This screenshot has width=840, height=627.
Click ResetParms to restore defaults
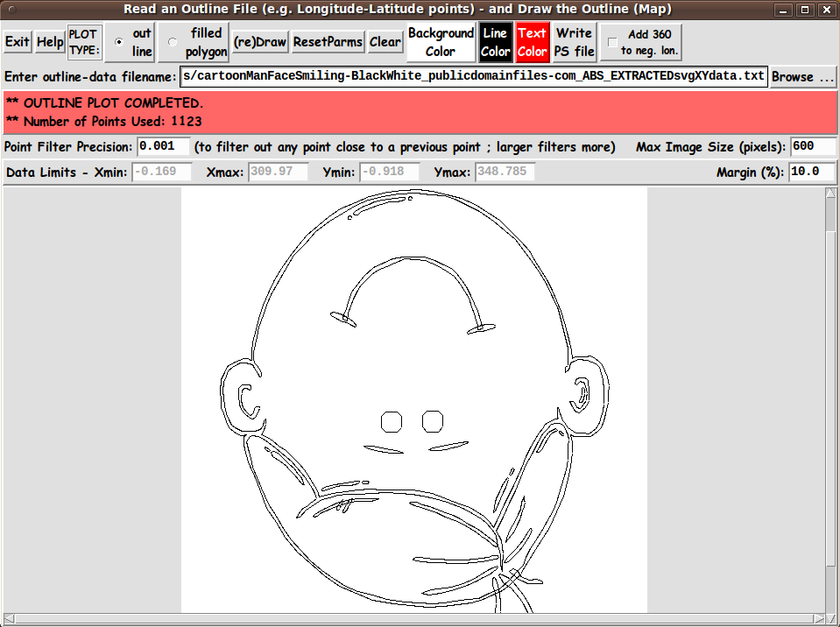click(328, 42)
